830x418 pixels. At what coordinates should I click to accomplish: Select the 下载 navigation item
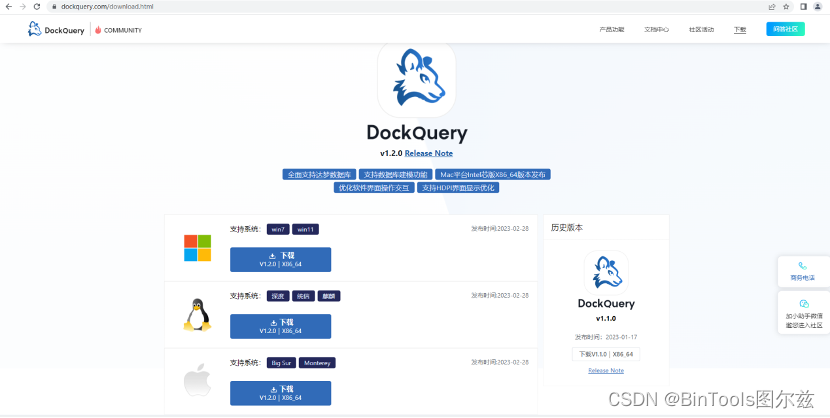[x=740, y=30]
